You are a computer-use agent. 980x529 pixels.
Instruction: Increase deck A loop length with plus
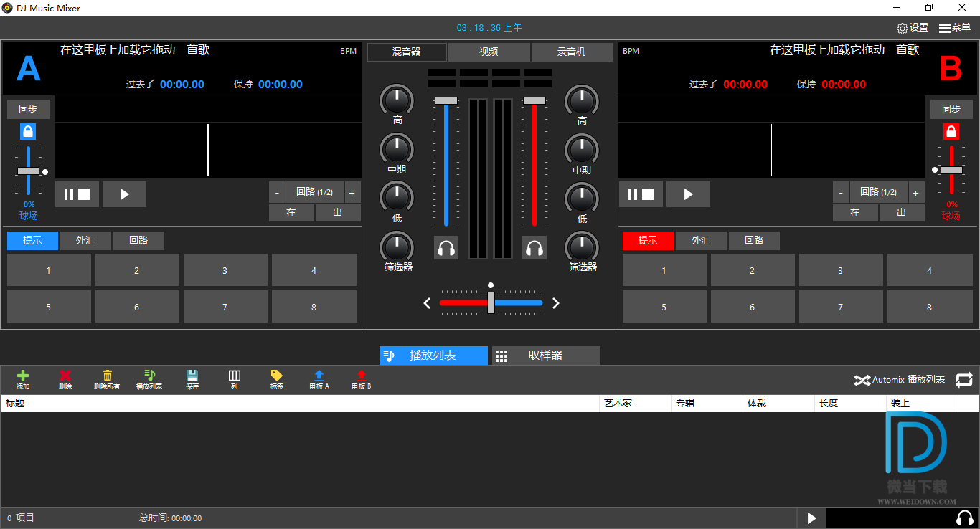click(x=352, y=192)
